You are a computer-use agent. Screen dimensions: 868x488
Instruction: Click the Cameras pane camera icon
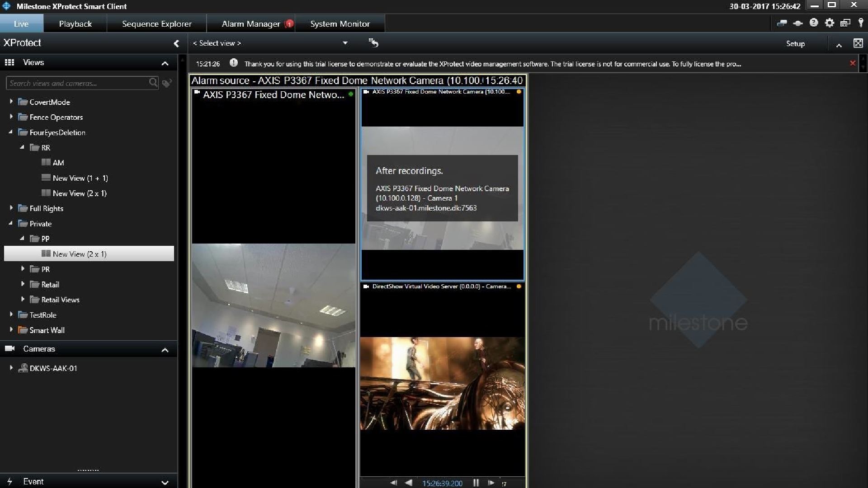coord(9,348)
